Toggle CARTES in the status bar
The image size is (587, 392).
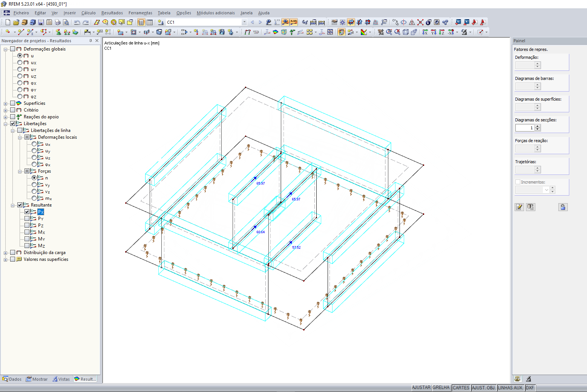(x=461, y=387)
